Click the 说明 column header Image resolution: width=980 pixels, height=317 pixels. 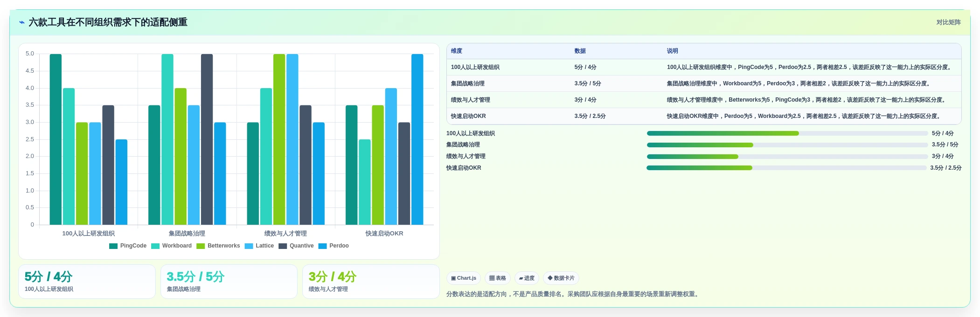tap(672, 51)
